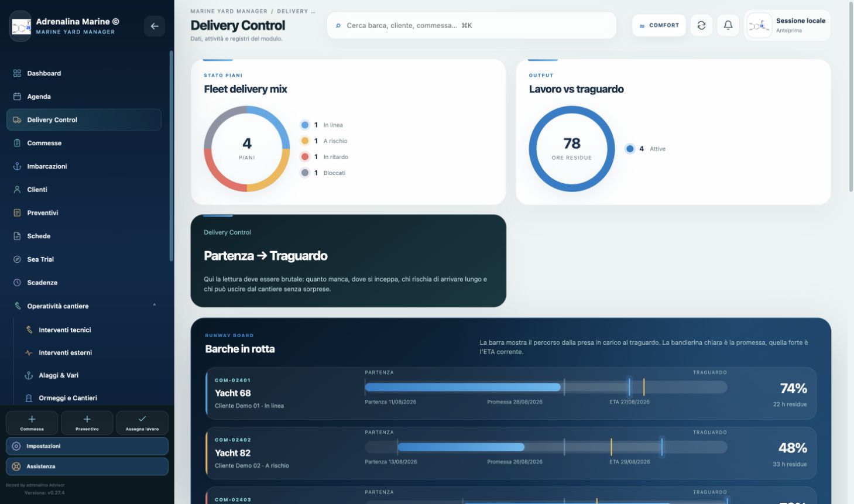Click the search magnifier icon
Screen dimensions: 854x504
(338, 26)
